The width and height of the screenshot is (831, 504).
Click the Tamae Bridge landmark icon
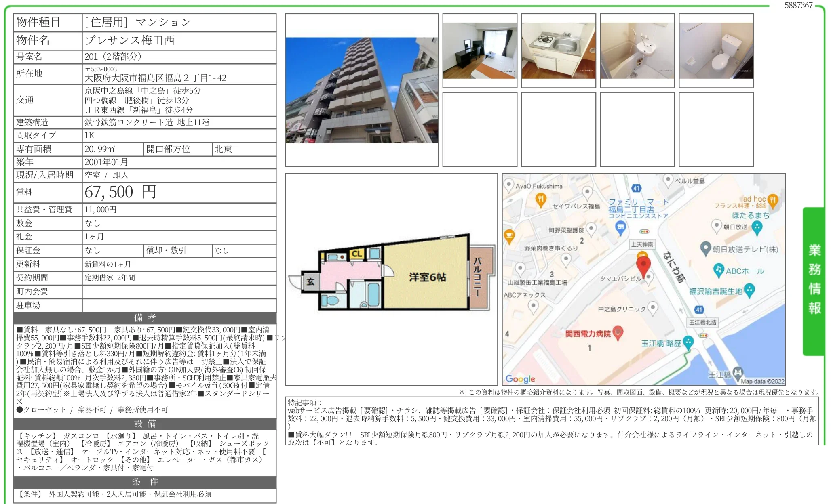[x=738, y=372]
